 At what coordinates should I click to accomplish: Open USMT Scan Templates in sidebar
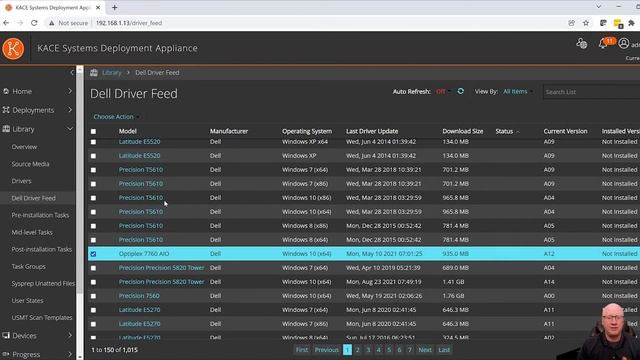coord(42,318)
